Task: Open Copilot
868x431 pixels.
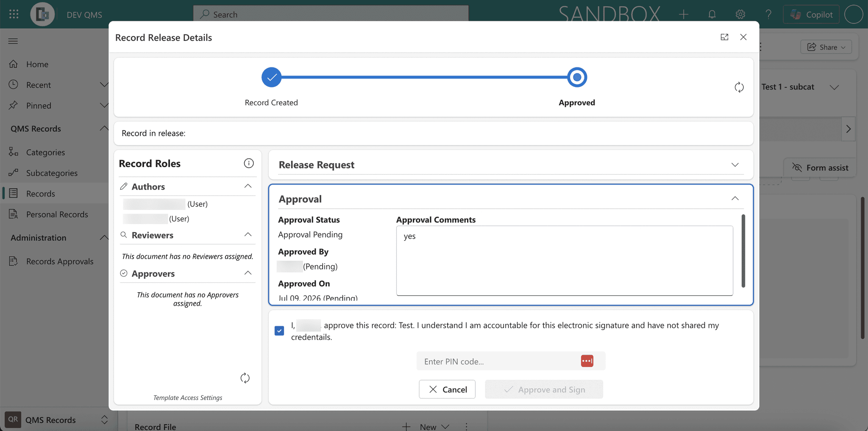Action: pyautogui.click(x=811, y=14)
